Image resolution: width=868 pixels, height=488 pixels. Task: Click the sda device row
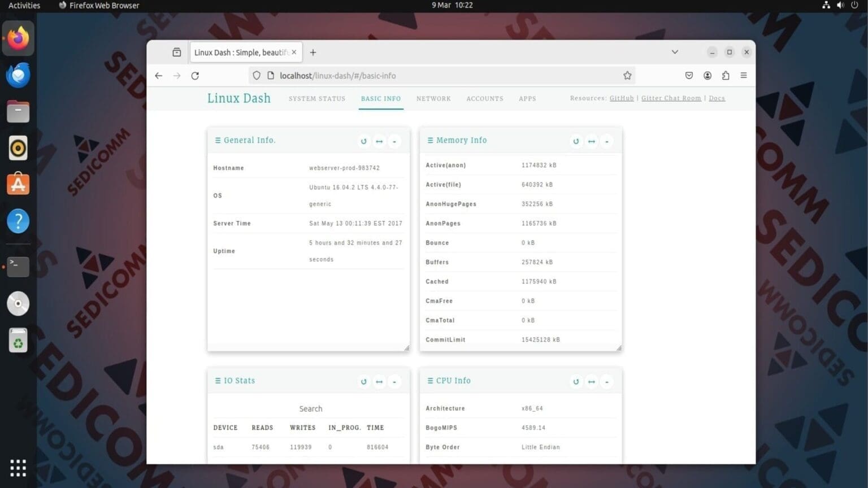(x=309, y=447)
